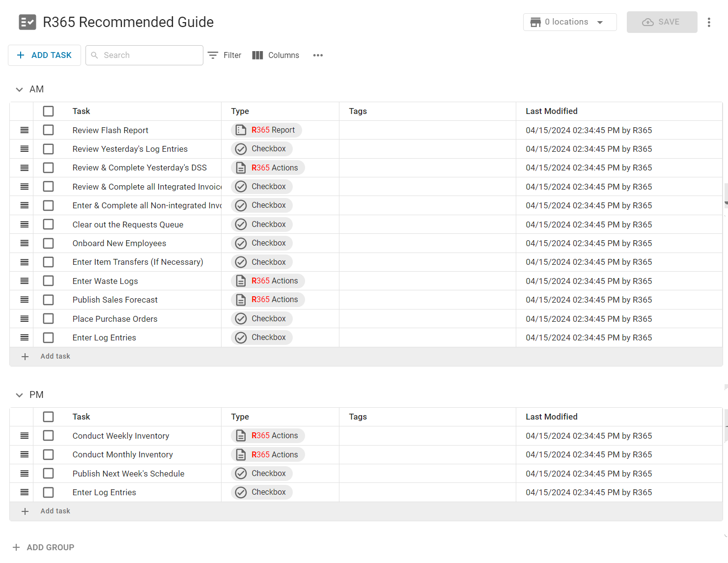Viewport: 728px width, 563px height.
Task: Click drag handle for Onboard New Employees
Action: tap(25, 243)
